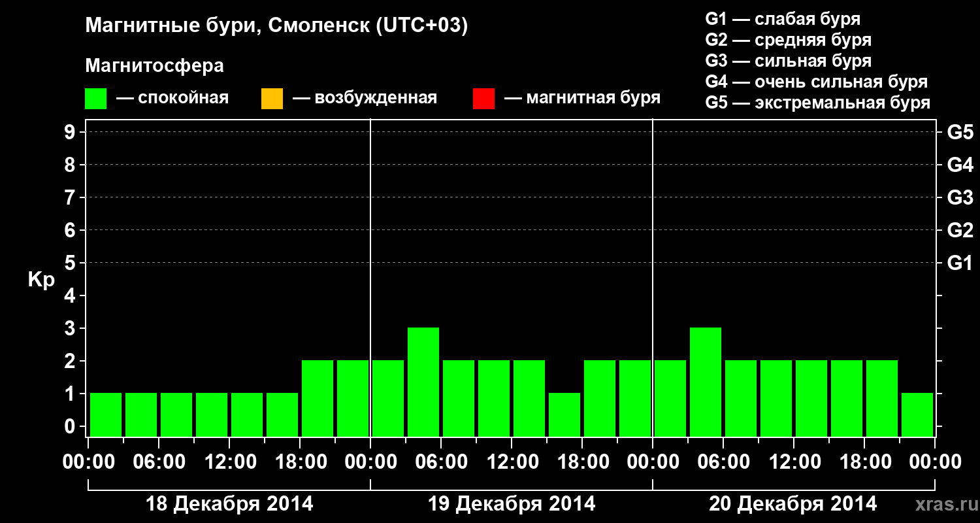Click the Kp 3 bar on 19 December
The image size is (980, 523).
pyautogui.click(x=423, y=382)
